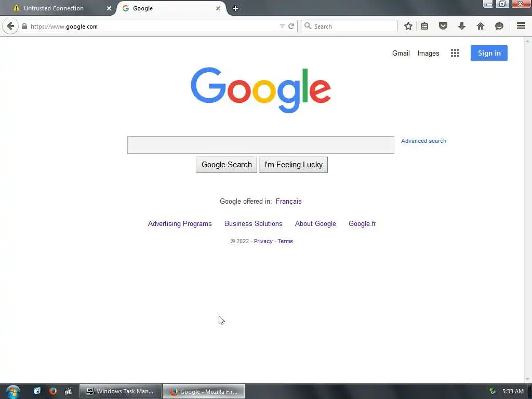The width and height of the screenshot is (532, 399).
Task: Click the clapperboard quick launch icon
Action: [68, 391]
